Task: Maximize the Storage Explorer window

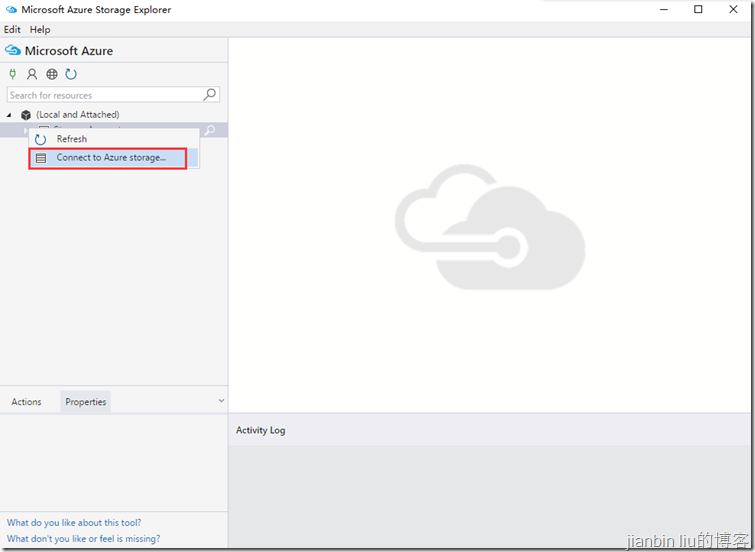Action: tap(698, 10)
